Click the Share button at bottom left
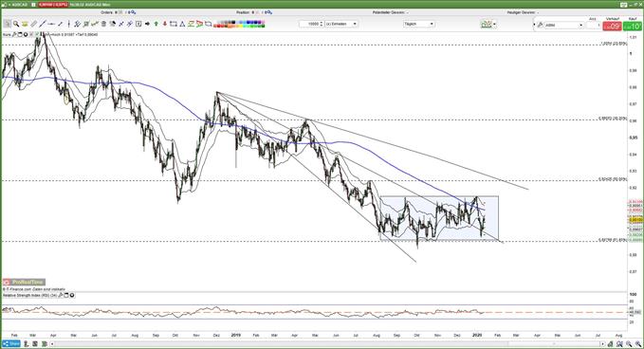Screen dimensions: 644x349 click(11, 343)
